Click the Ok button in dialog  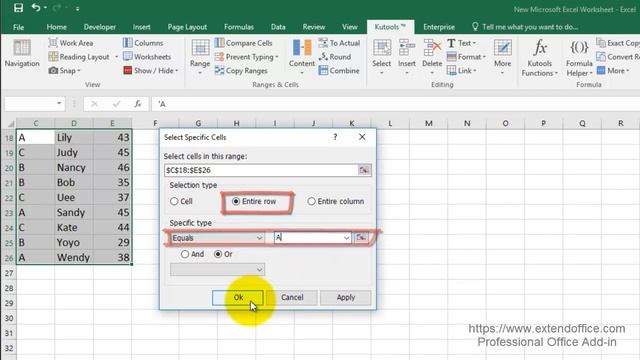[x=238, y=297]
